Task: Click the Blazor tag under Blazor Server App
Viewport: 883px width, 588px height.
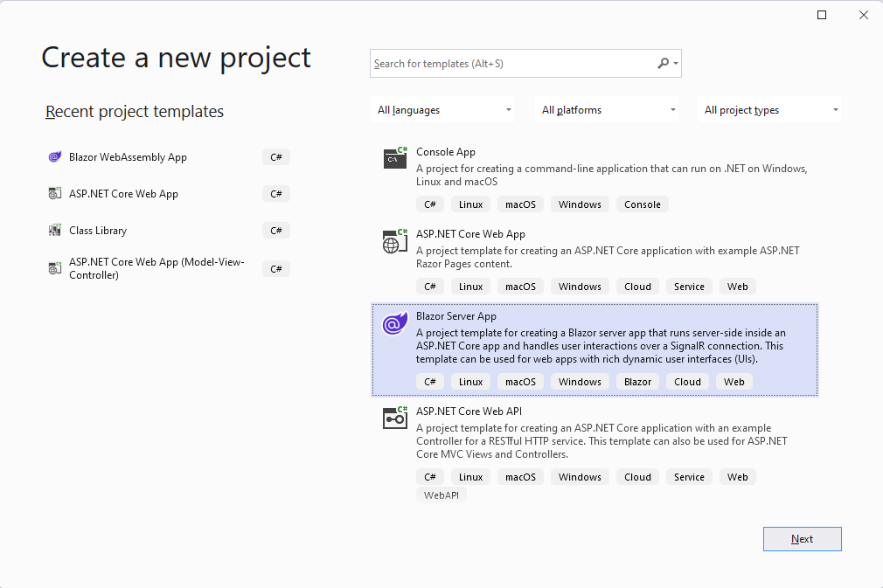Action: pos(637,382)
